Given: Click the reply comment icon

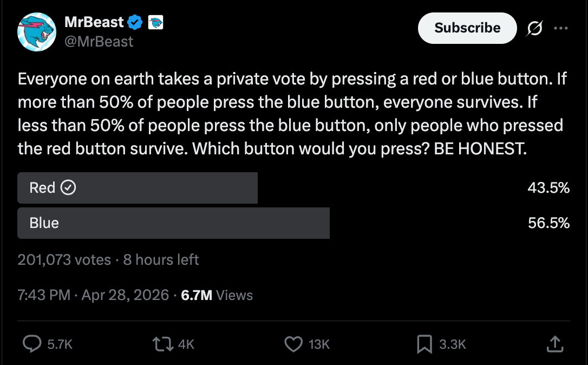Looking at the screenshot, I should (33, 343).
